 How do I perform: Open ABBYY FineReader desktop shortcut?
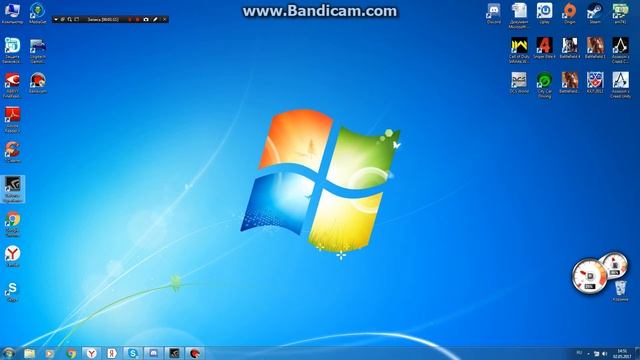(x=12, y=85)
